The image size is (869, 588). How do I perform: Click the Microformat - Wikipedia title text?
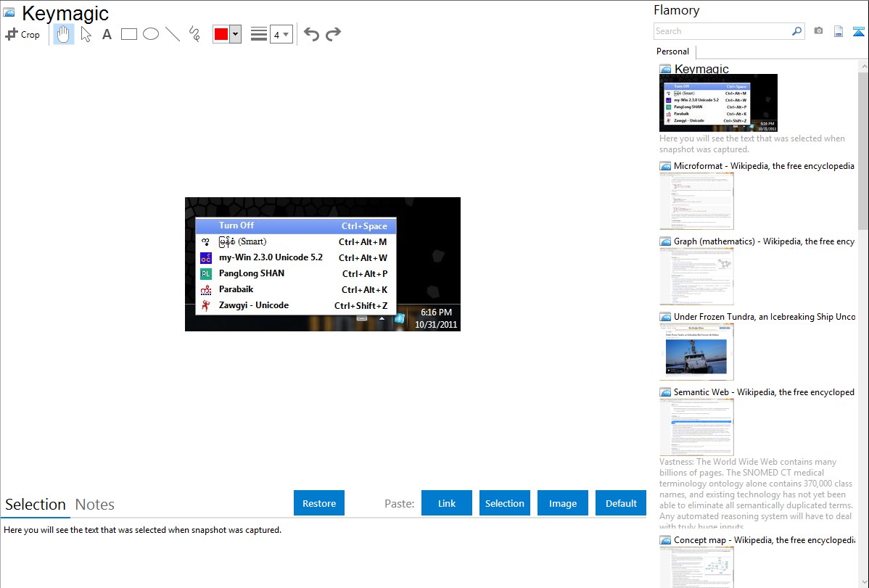(764, 166)
